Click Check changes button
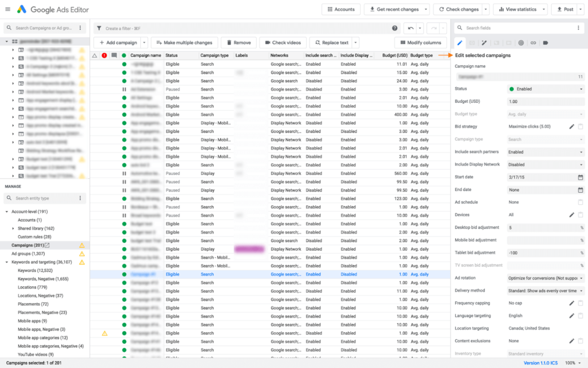 point(458,9)
